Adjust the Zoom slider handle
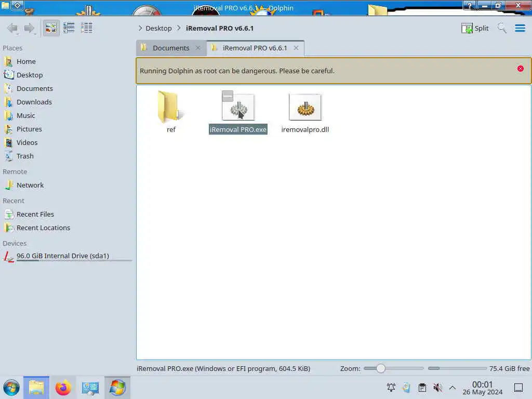The image size is (532, 399). tap(381, 368)
